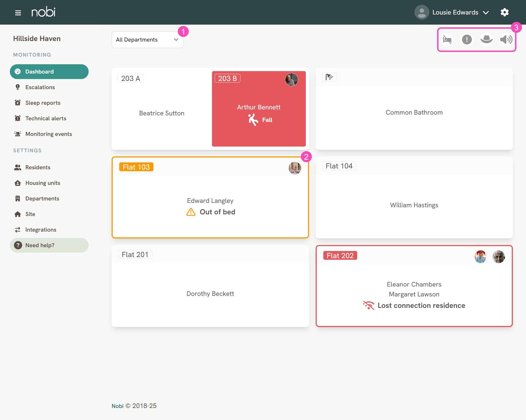Screen dimensions: 526x420
Task: Collapse the Monitoring section via Dashboard chevron
Action: tap(49, 71)
